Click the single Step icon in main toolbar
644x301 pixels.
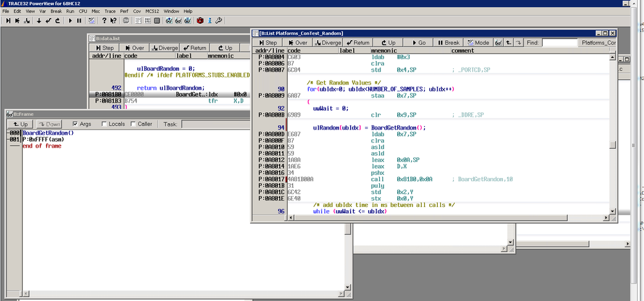[8, 21]
